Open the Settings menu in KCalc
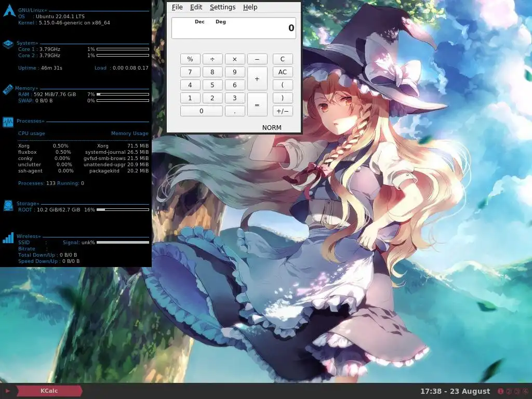The width and height of the screenshot is (532, 399). [222, 7]
